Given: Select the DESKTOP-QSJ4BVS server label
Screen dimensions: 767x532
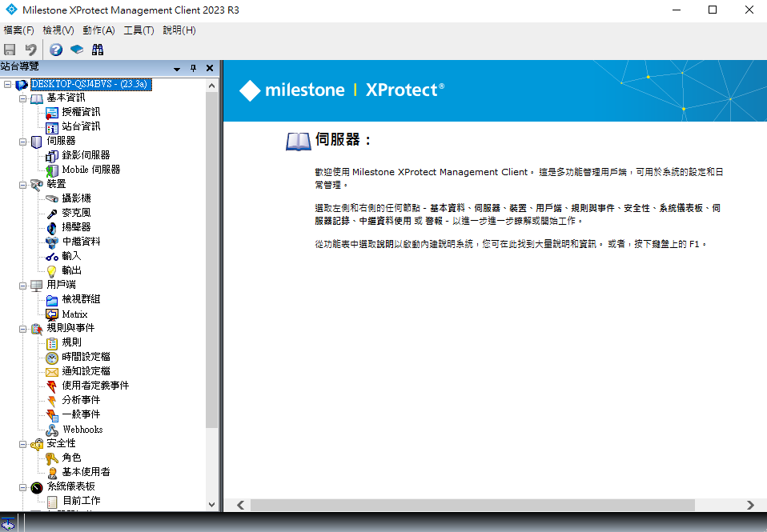Looking at the screenshot, I should tap(91, 84).
